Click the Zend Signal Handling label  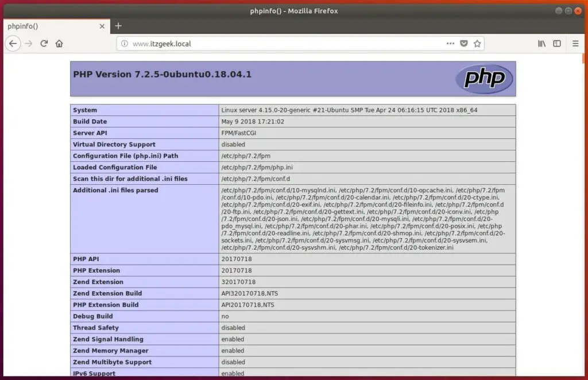[108, 339]
